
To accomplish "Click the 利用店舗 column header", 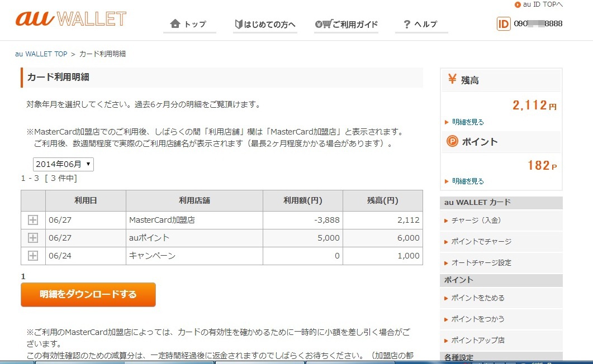I will [194, 200].
